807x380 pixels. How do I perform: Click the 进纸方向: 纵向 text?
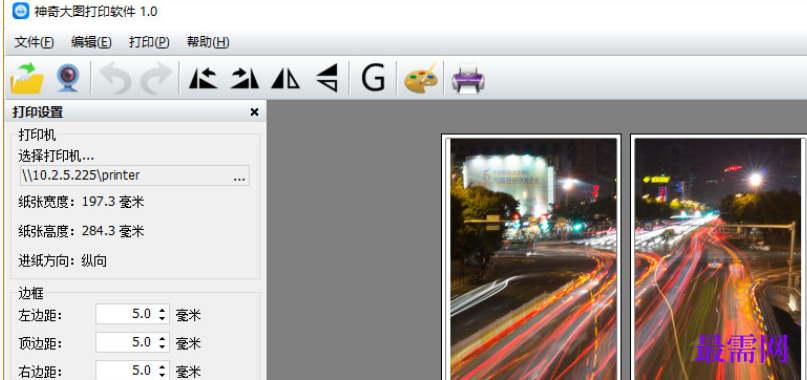(62, 261)
